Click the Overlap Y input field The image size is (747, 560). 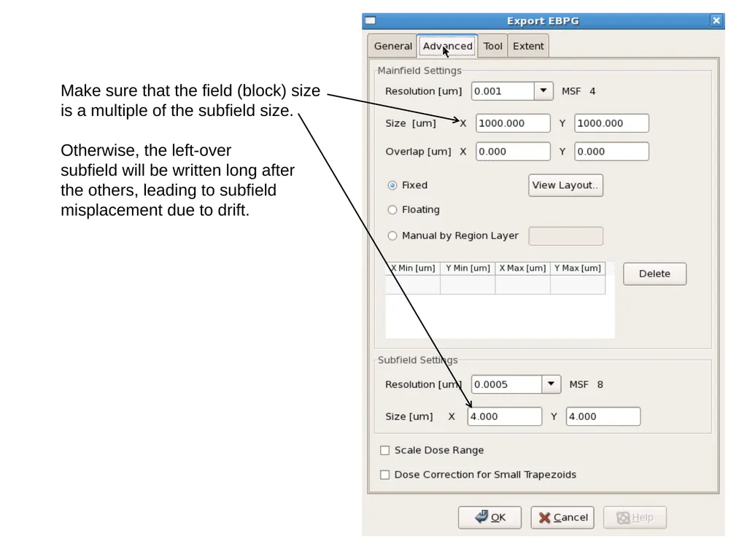click(611, 152)
